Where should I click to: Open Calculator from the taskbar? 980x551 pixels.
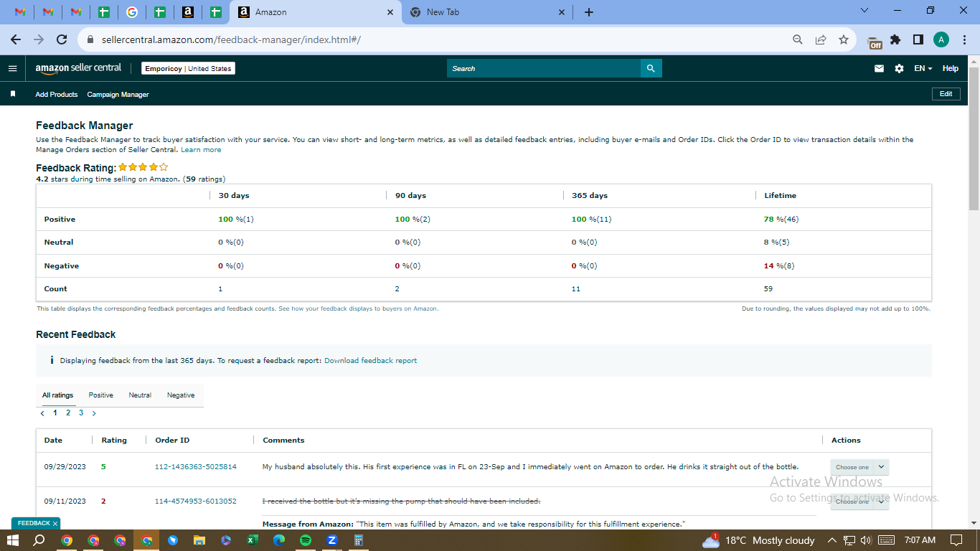point(359,540)
